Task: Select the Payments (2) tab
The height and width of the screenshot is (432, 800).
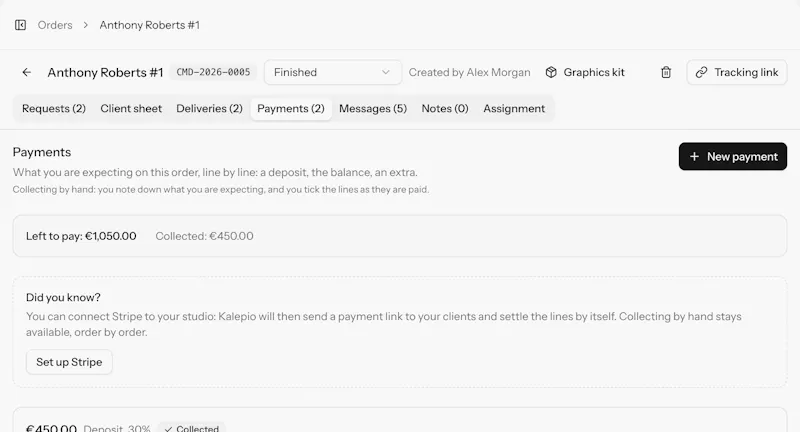Action: [x=291, y=109]
